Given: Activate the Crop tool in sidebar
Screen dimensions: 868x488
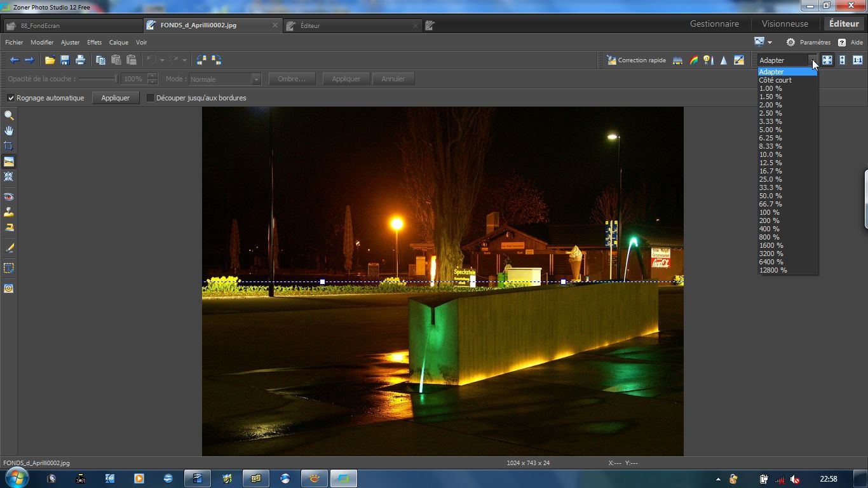Looking at the screenshot, I should point(9,146).
